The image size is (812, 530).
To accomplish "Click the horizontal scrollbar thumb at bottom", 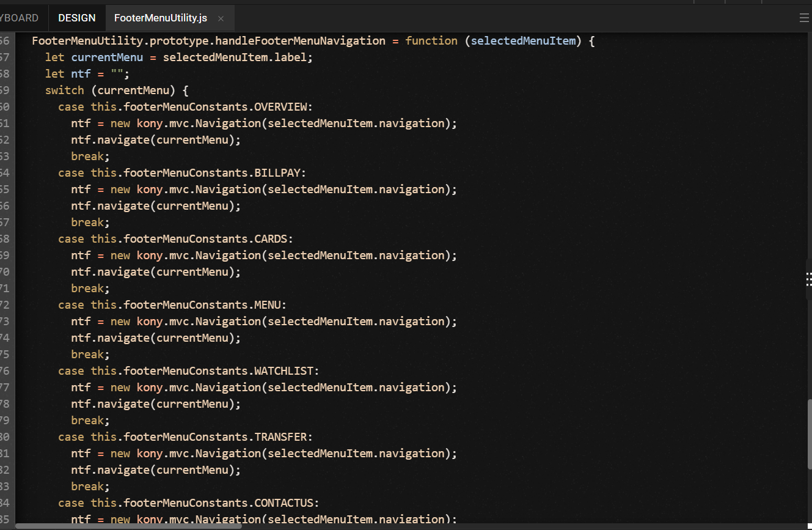I will click(x=128, y=525).
